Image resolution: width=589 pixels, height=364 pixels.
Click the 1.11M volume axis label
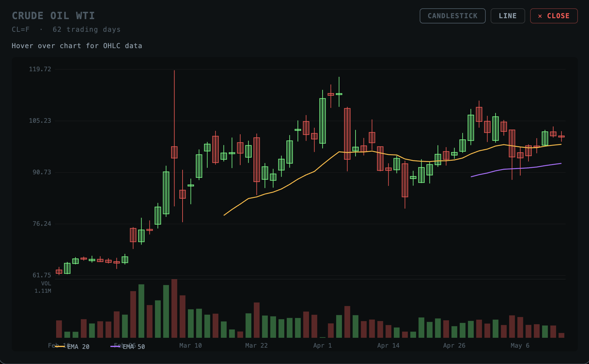[43, 291]
